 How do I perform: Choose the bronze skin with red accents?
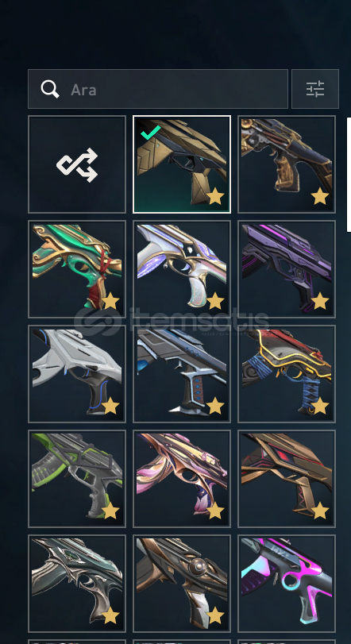pos(287,479)
